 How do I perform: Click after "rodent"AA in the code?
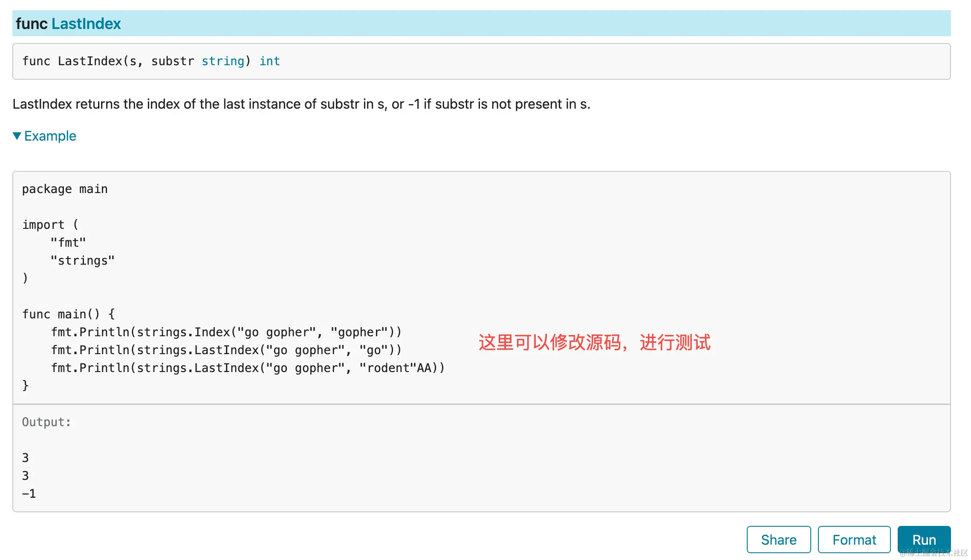pos(432,368)
